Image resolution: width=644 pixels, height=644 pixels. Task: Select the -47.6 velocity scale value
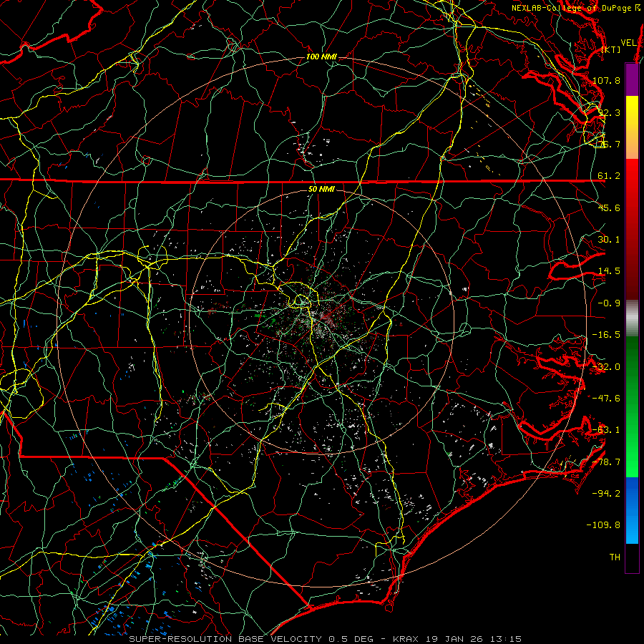(606, 399)
